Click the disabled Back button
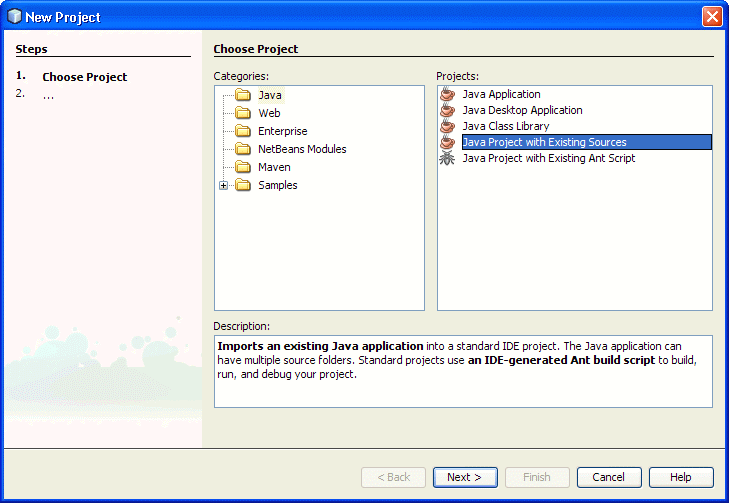Image resolution: width=729 pixels, height=503 pixels. [393, 477]
